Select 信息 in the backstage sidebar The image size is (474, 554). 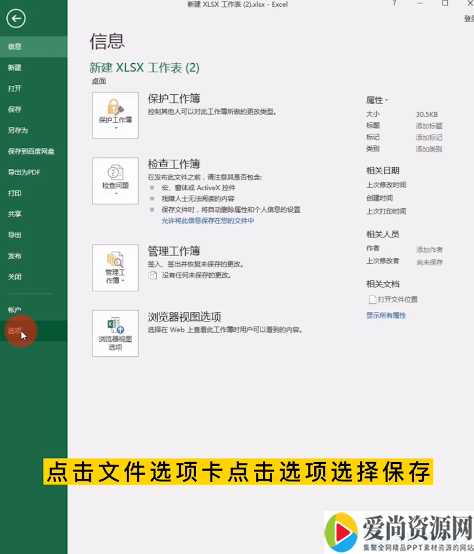(34, 46)
